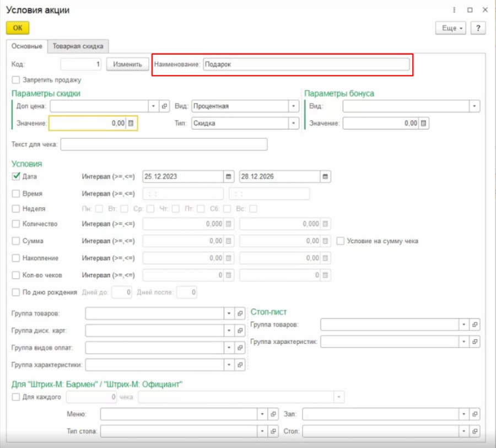The height and width of the screenshot is (448, 496).
Task: Open form icon beside Стол field
Action: point(475,431)
